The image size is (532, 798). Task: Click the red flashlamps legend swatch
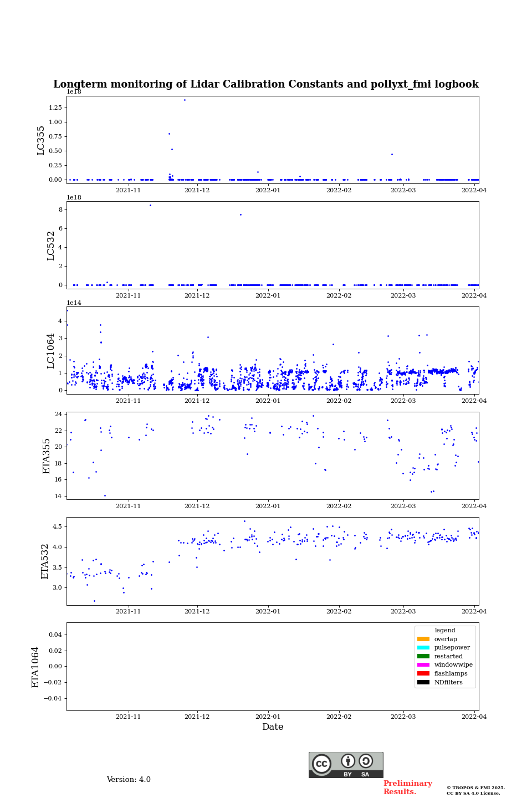423,674
